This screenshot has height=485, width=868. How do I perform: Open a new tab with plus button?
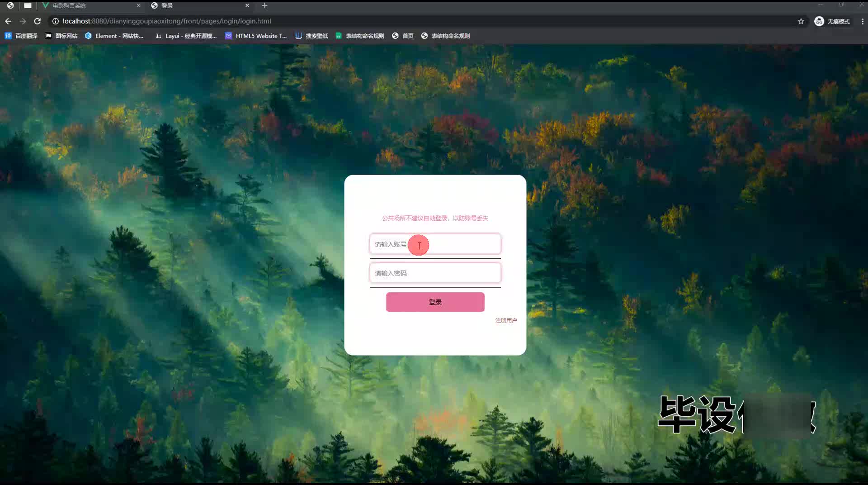265,5
